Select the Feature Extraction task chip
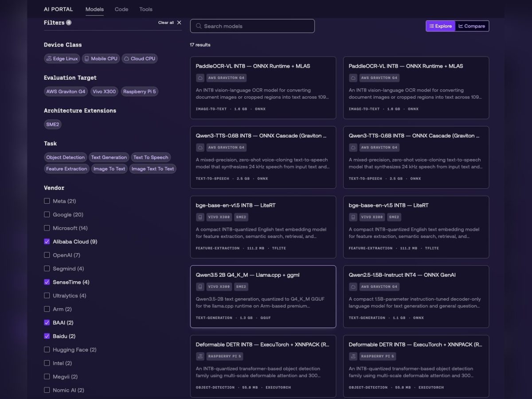Image resolution: width=532 pixels, height=399 pixels. (66, 169)
